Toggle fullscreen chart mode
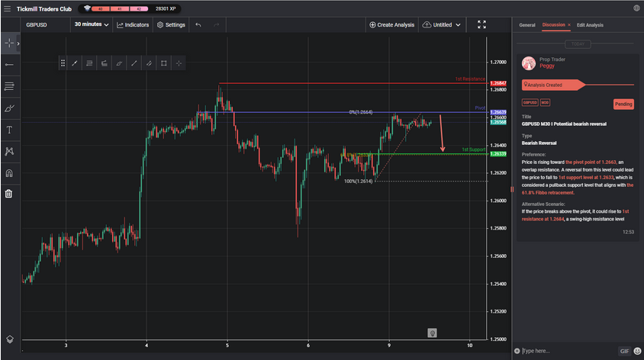This screenshot has height=360, width=644. tap(481, 24)
